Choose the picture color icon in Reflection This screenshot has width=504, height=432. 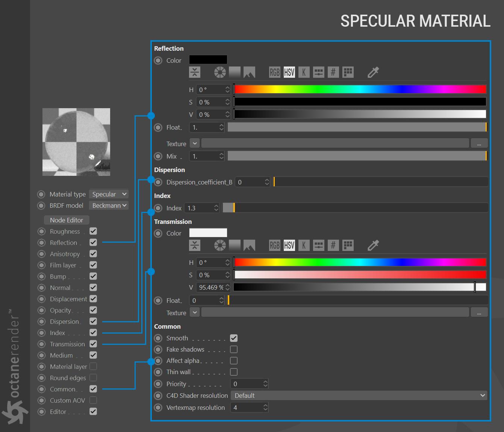(249, 72)
